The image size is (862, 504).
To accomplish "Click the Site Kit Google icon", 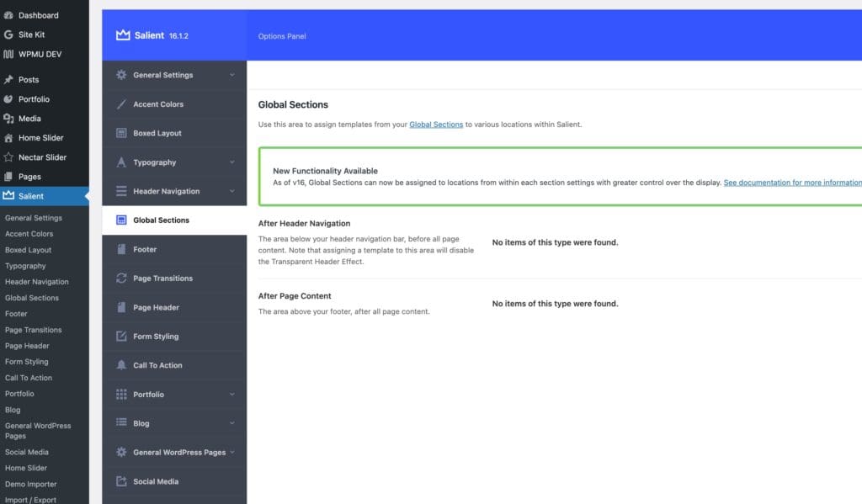I will (8, 34).
